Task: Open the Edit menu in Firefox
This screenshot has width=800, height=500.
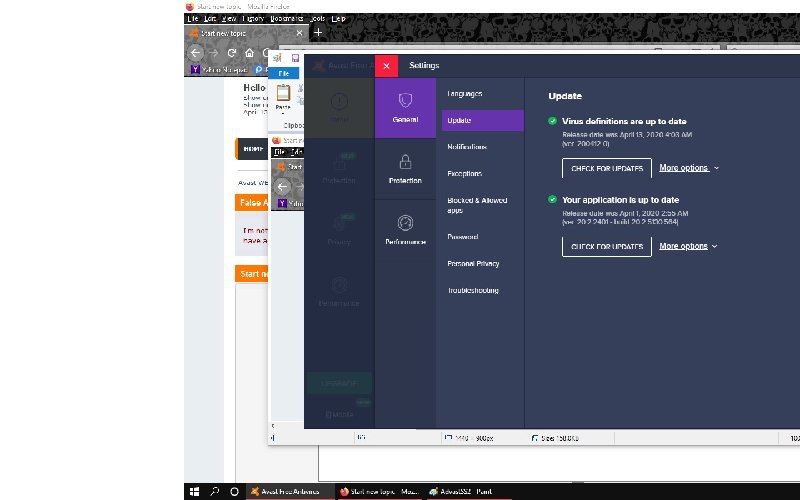Action: tap(210, 19)
